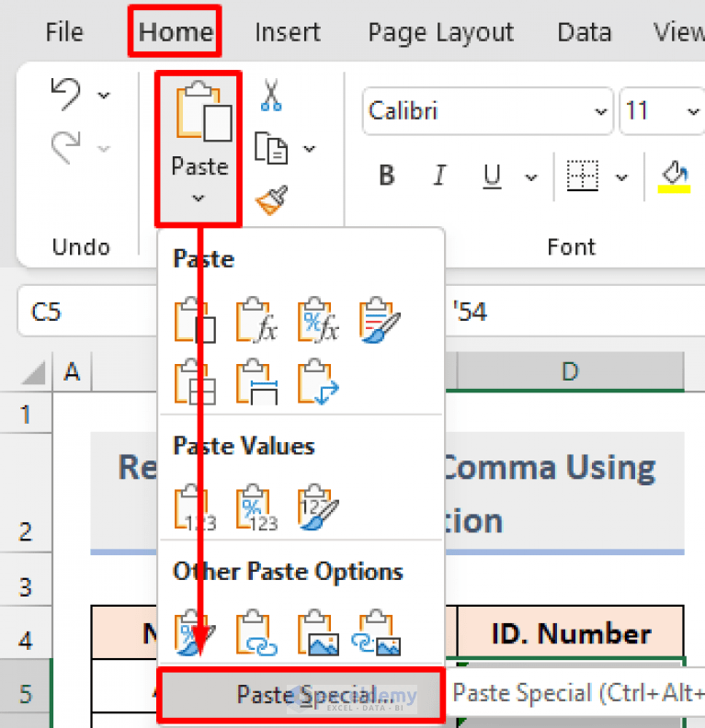705x728 pixels.
Task: Select row 2 header
Action: (26, 493)
